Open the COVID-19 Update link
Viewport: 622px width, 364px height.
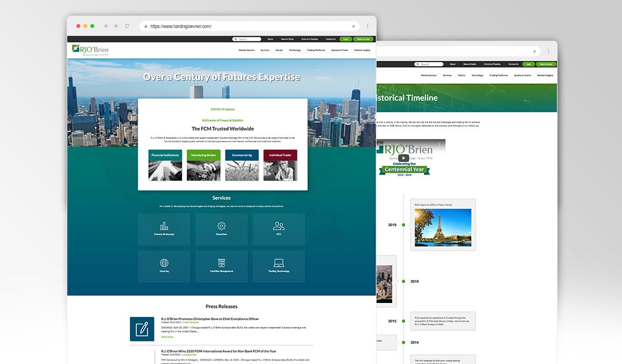[x=222, y=109]
